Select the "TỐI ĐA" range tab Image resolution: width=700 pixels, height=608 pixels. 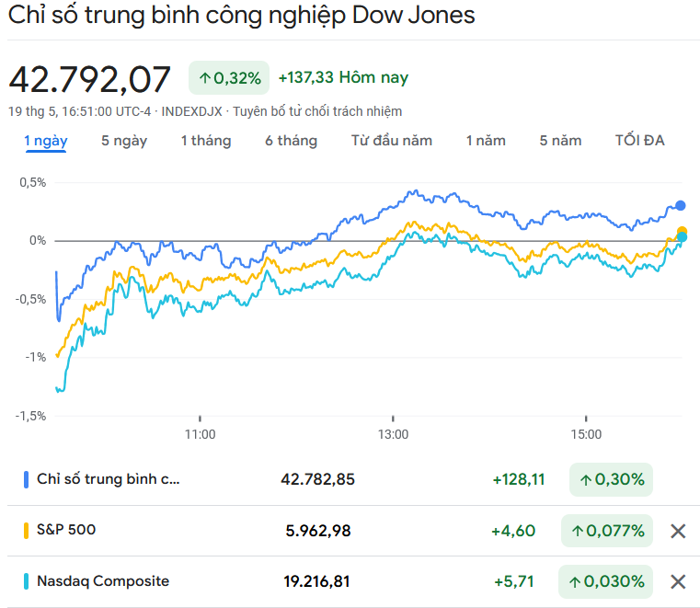(639, 141)
